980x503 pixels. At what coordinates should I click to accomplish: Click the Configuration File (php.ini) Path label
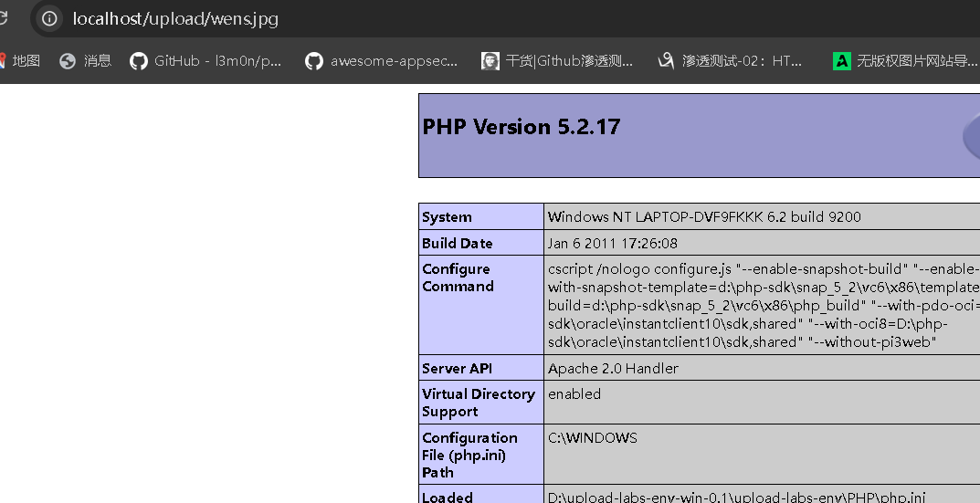pos(470,455)
